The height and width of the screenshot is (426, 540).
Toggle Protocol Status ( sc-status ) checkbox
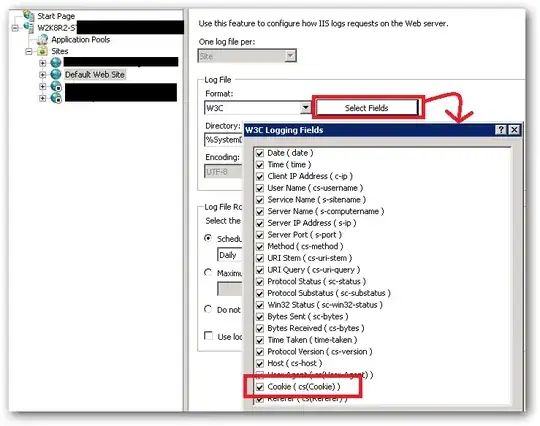click(260, 282)
